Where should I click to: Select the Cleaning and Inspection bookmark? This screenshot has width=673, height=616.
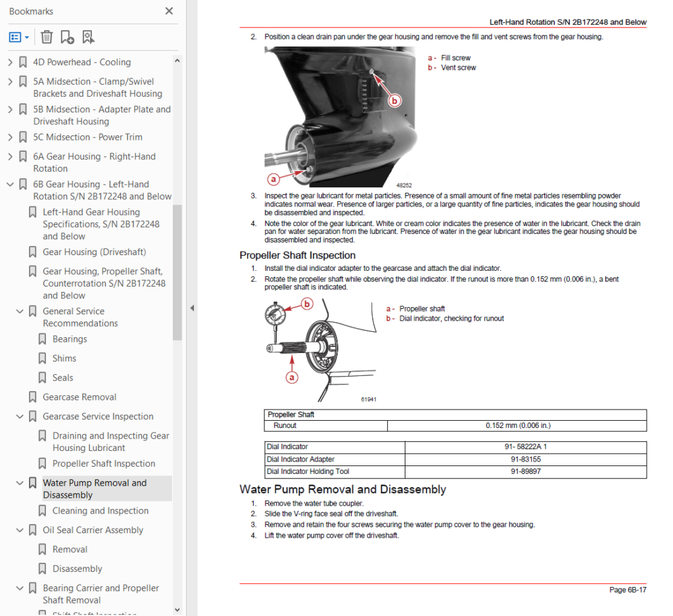[101, 511]
